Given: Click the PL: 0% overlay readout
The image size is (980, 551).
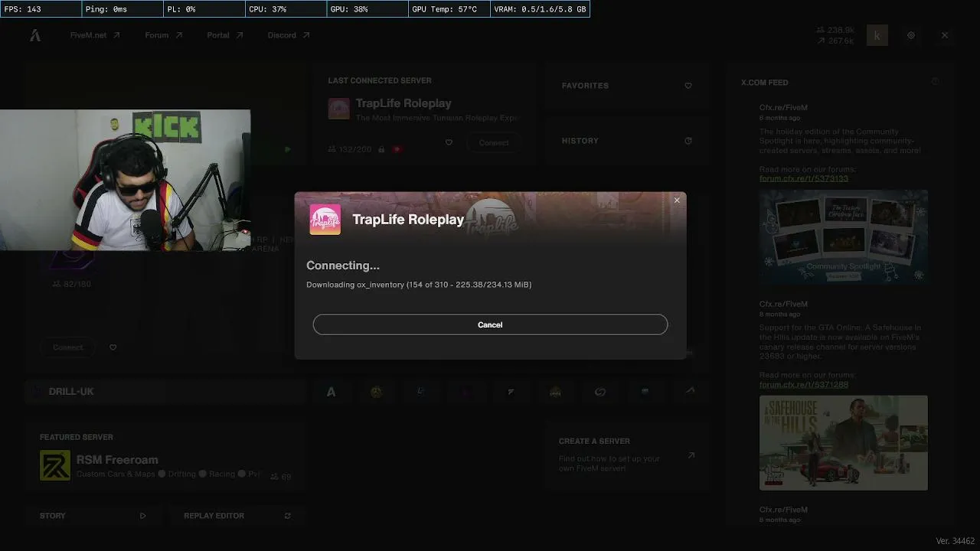Looking at the screenshot, I should coord(204,9).
